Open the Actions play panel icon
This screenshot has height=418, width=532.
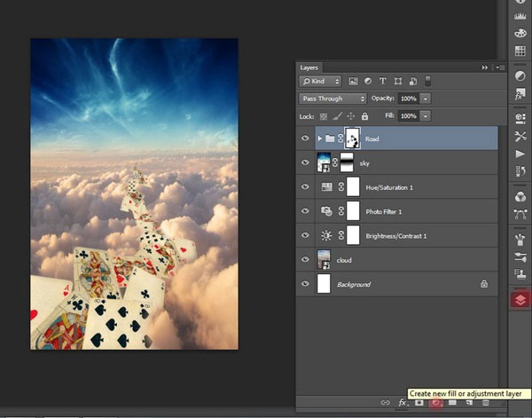(x=520, y=154)
